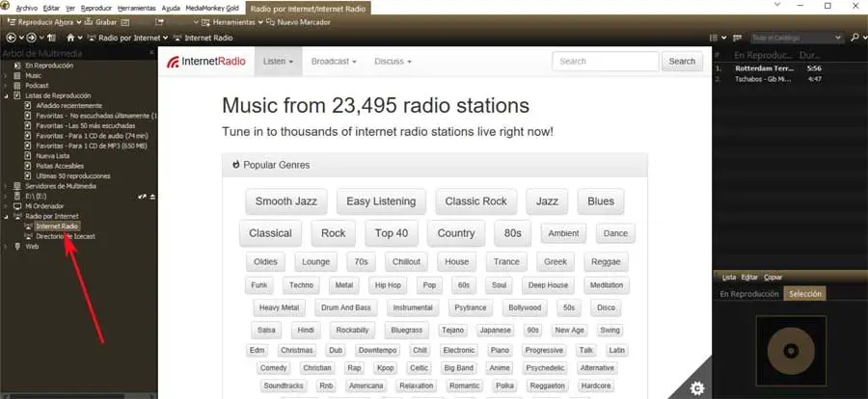Choose the Top 40 genre button
868x399 pixels.
392,233
